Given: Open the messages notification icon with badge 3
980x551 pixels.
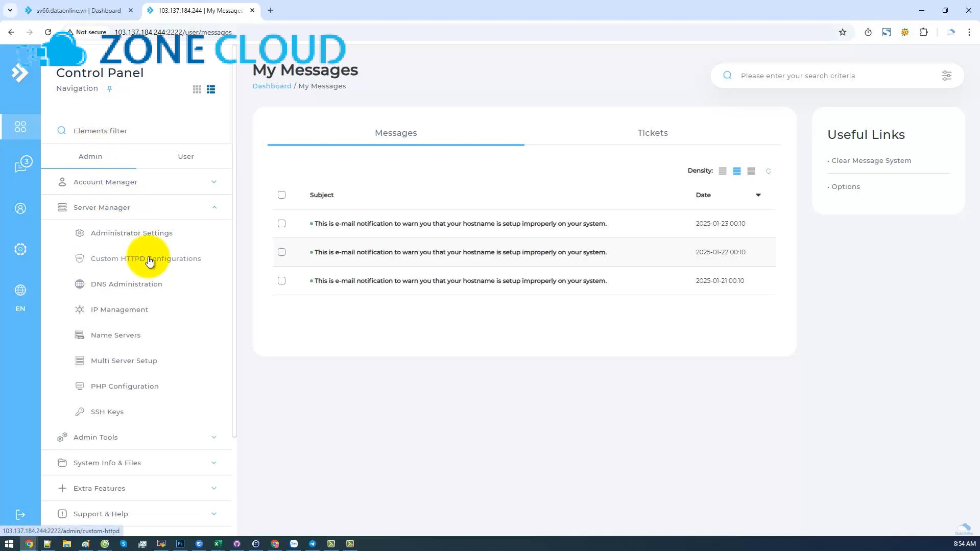Looking at the screenshot, I should (x=20, y=164).
